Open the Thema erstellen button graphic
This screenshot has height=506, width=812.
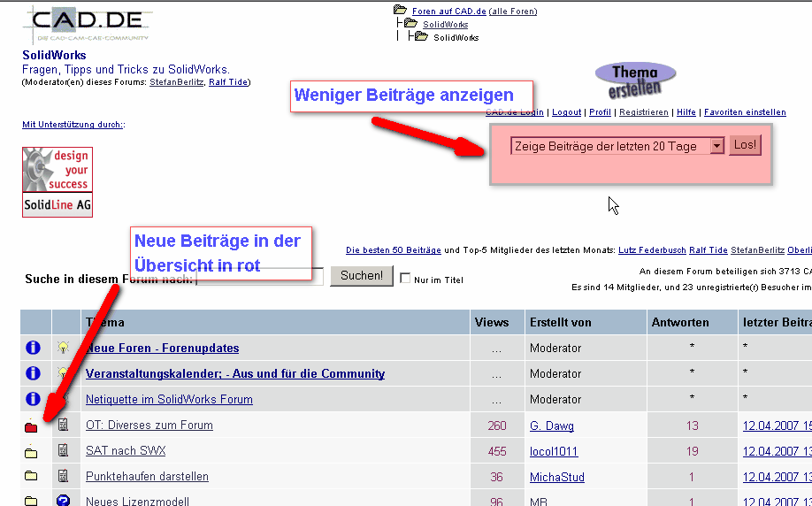tap(635, 80)
